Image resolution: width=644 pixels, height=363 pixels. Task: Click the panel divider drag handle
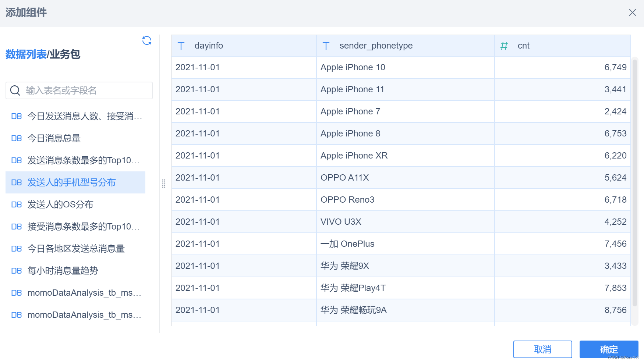tap(164, 184)
